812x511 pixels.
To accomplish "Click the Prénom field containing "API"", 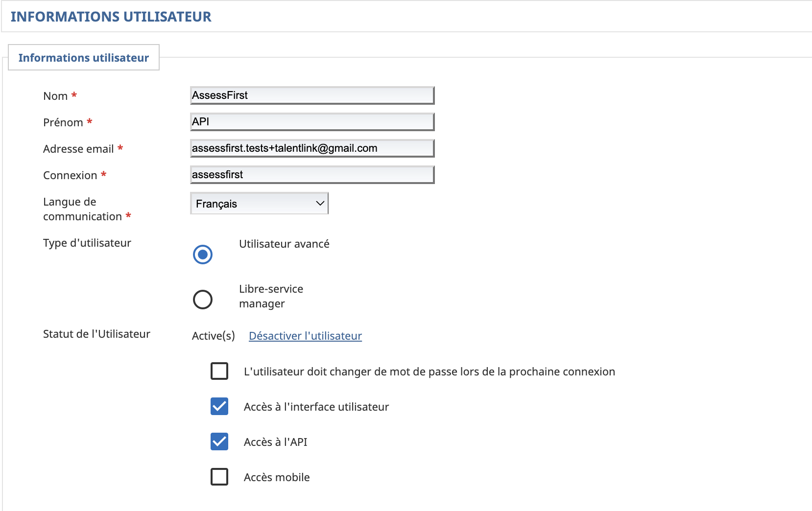I will click(x=311, y=121).
